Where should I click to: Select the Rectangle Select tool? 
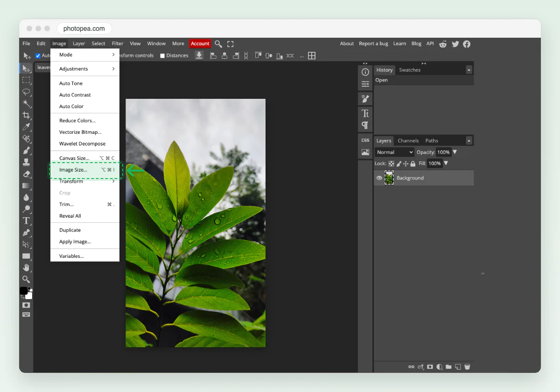[x=27, y=80]
